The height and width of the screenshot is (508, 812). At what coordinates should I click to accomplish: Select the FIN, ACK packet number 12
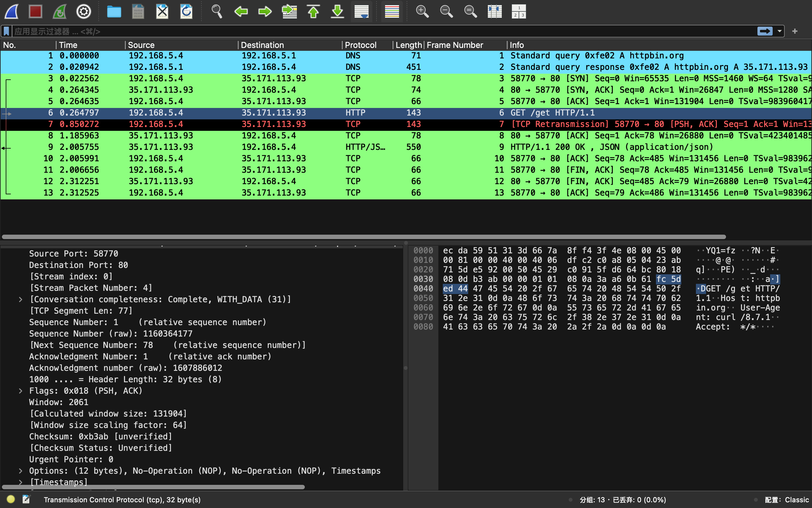click(406, 181)
